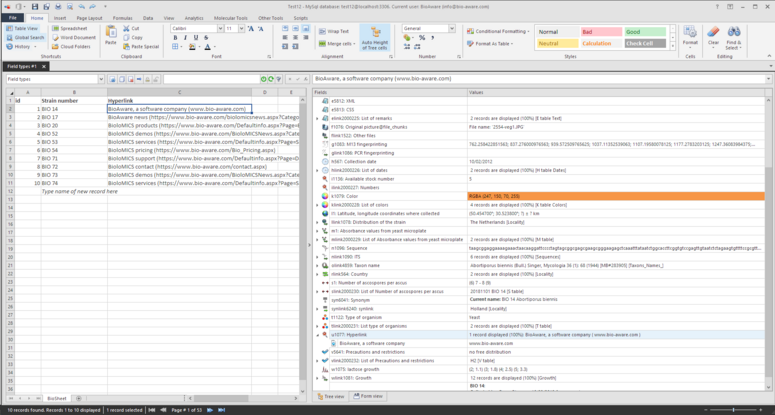The height and width of the screenshot is (415, 775).
Task: Open the Field types combo box
Action: (55, 79)
